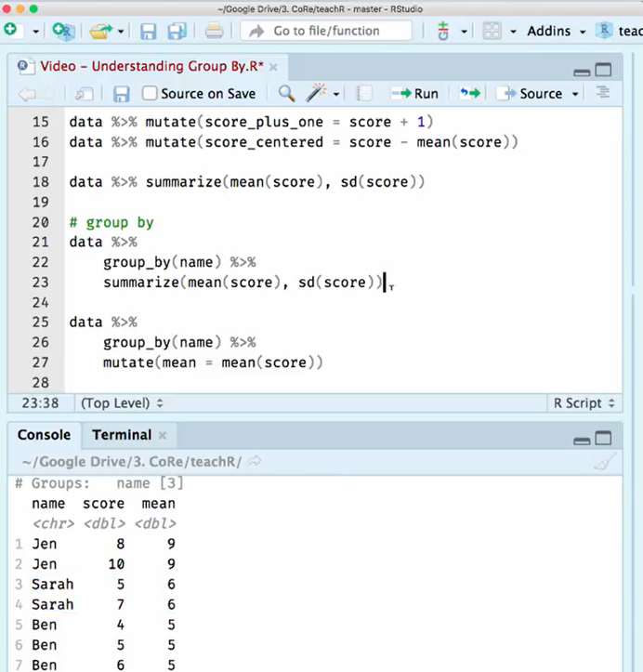Clear console with the broom icon
643x672 pixels.
coord(604,461)
